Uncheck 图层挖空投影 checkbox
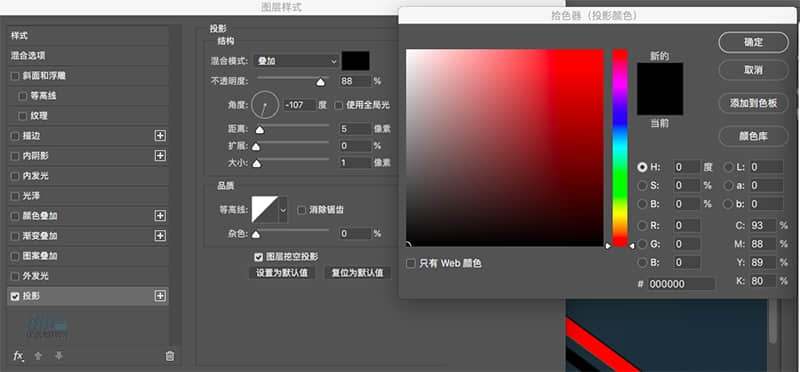Viewport: 800px width, 372px height. pyautogui.click(x=259, y=257)
